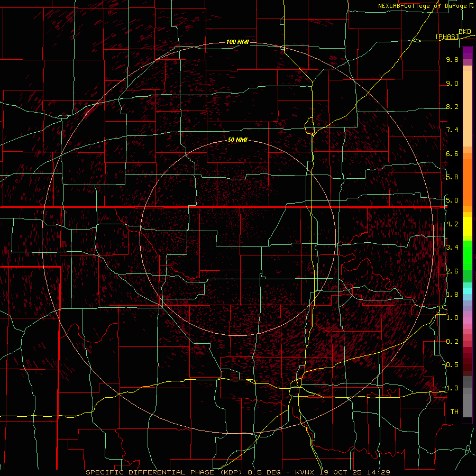The image size is (476, 476).
Task: Click the 100 NMI range ring label
Action: pyautogui.click(x=237, y=42)
